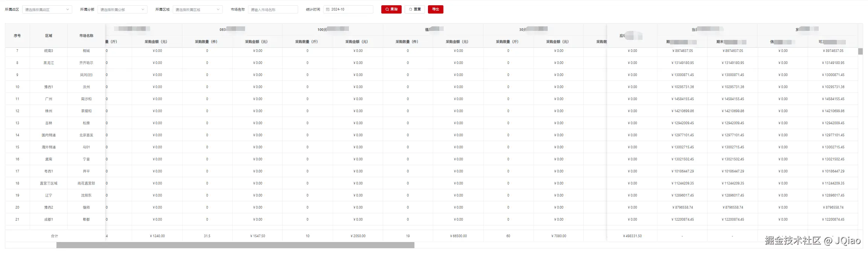Click the 市场名称 column header
Screen dimensions: 868x253
click(86, 36)
